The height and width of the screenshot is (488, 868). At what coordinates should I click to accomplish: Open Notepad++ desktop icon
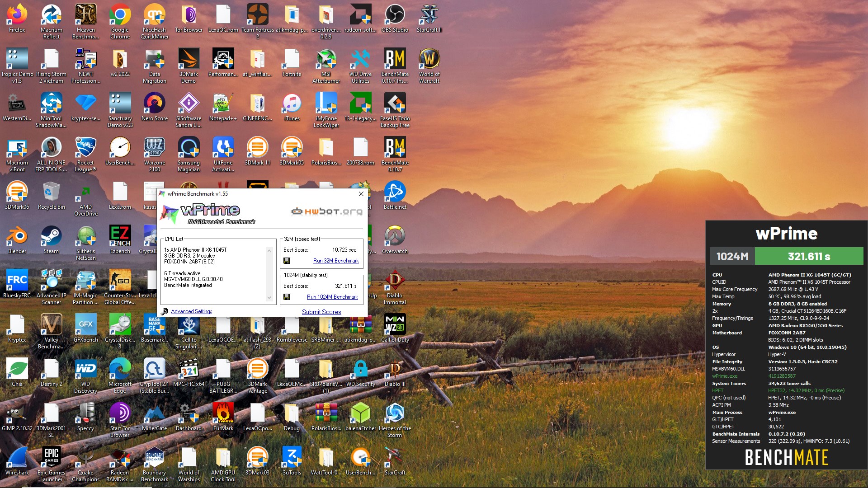(223, 107)
